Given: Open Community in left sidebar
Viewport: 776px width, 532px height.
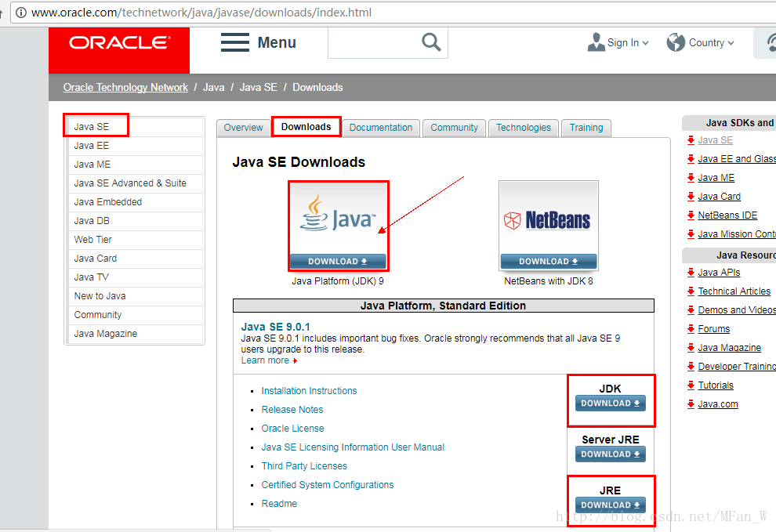Looking at the screenshot, I should (134, 315).
